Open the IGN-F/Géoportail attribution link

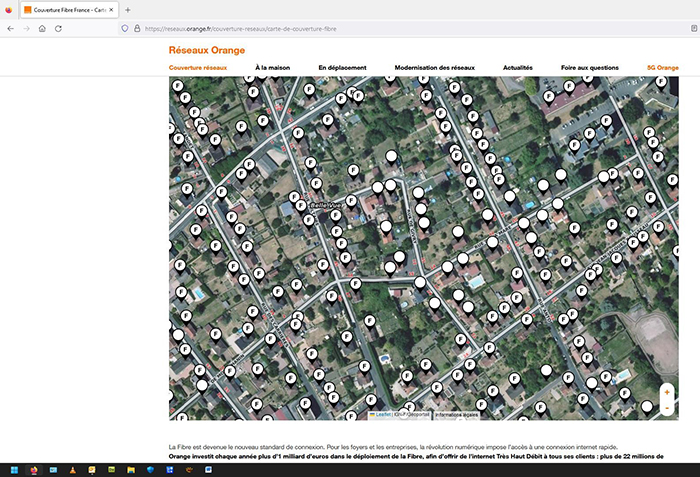point(412,415)
